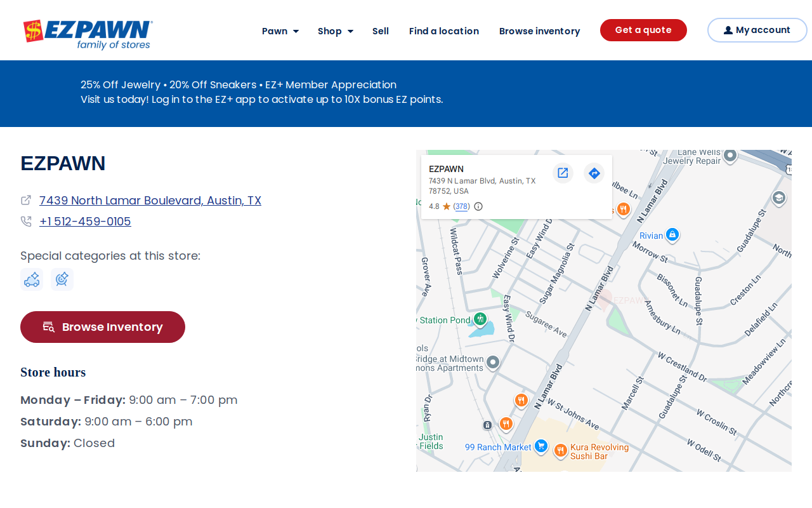Click the Kura Revolving Sushi Bar marker
812x508 pixels.
[560, 451]
